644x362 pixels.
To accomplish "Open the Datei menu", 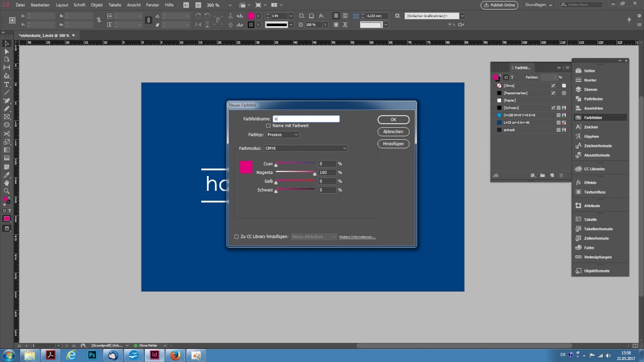I will (x=20, y=5).
